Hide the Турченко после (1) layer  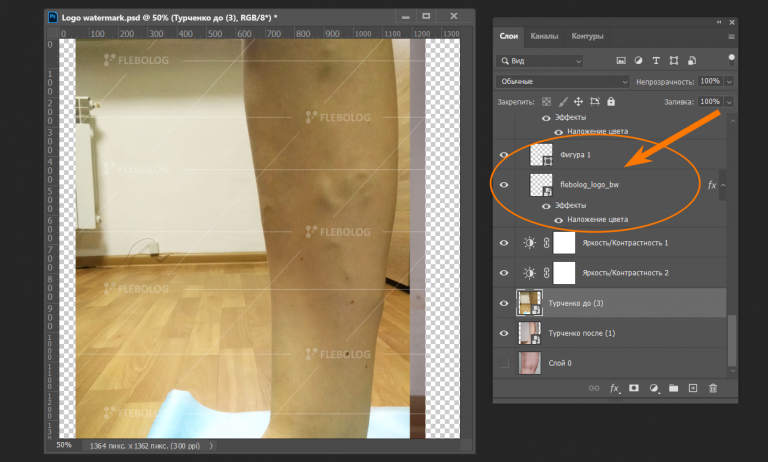pyautogui.click(x=504, y=333)
